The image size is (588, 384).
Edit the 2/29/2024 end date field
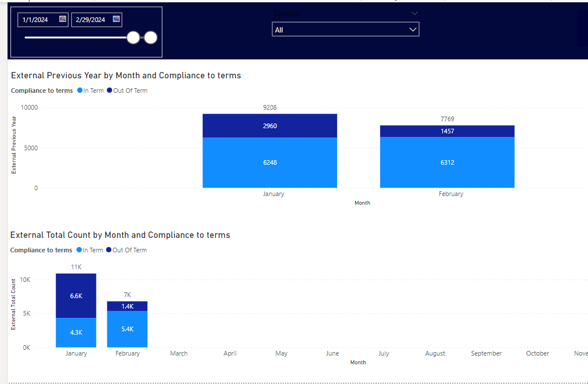pyautogui.click(x=97, y=20)
